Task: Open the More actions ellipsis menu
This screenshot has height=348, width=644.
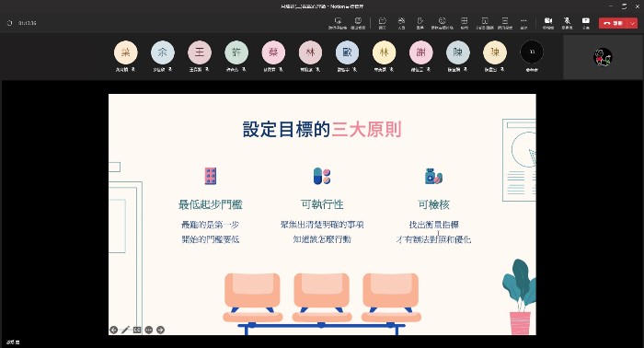Action: click(523, 23)
